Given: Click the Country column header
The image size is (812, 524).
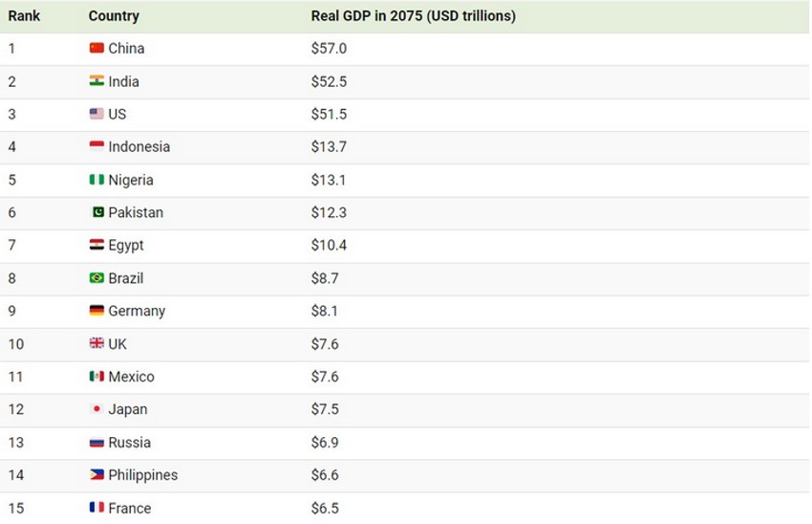Looking at the screenshot, I should click(114, 16).
